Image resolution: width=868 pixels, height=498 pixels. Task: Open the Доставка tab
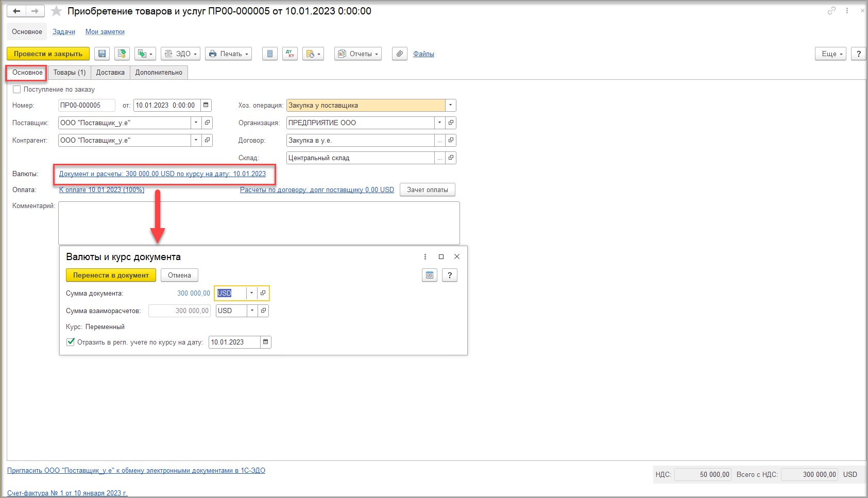click(110, 73)
